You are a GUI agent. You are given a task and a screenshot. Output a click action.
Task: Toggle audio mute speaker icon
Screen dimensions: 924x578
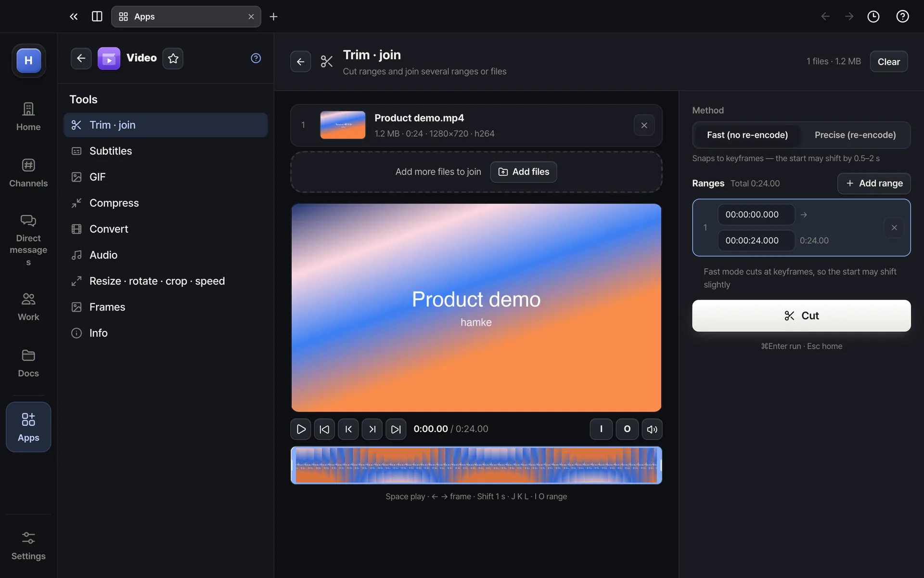(x=652, y=429)
